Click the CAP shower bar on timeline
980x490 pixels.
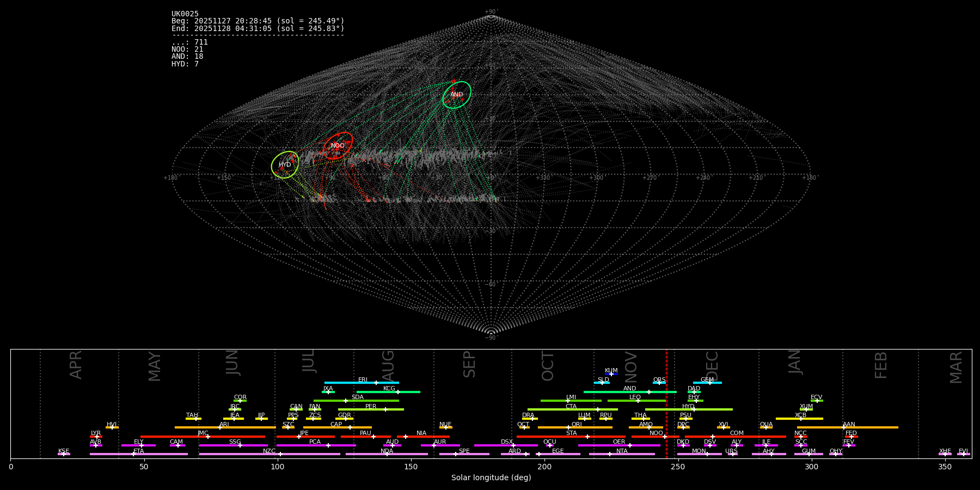pyautogui.click(x=338, y=427)
